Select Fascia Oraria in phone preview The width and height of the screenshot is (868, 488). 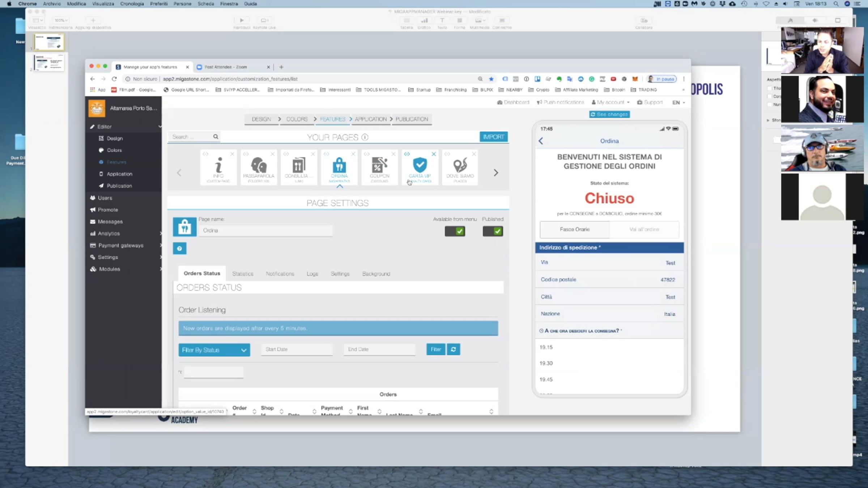tap(575, 230)
